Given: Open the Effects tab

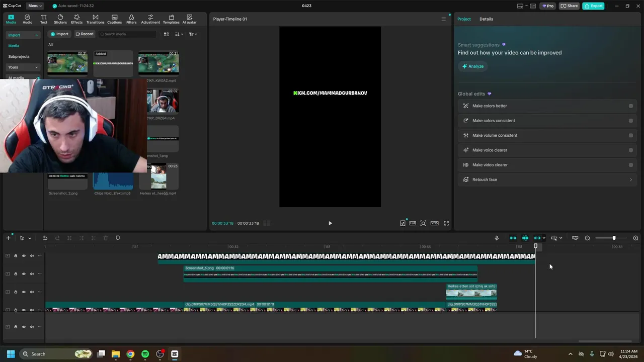Looking at the screenshot, I should click(x=76, y=19).
